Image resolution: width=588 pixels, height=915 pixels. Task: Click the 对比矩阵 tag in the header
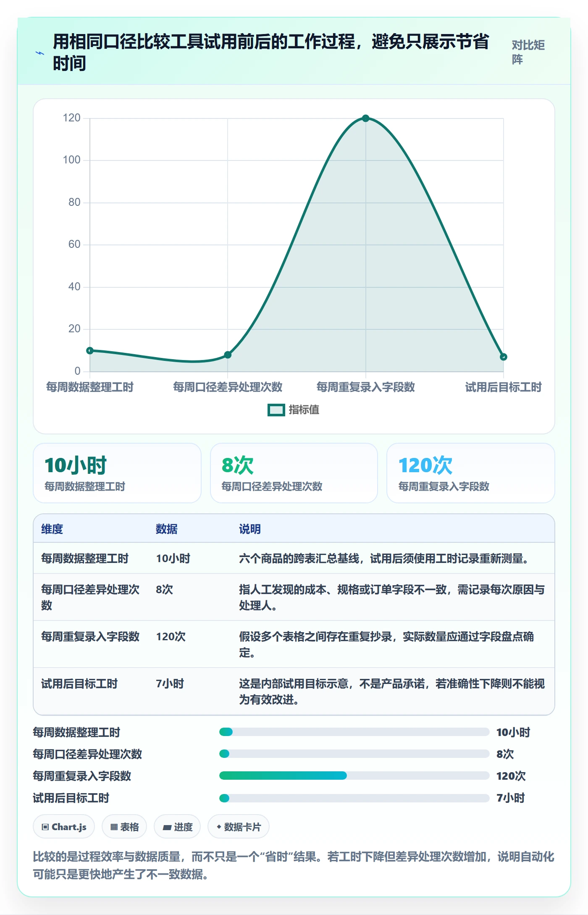coord(528,52)
